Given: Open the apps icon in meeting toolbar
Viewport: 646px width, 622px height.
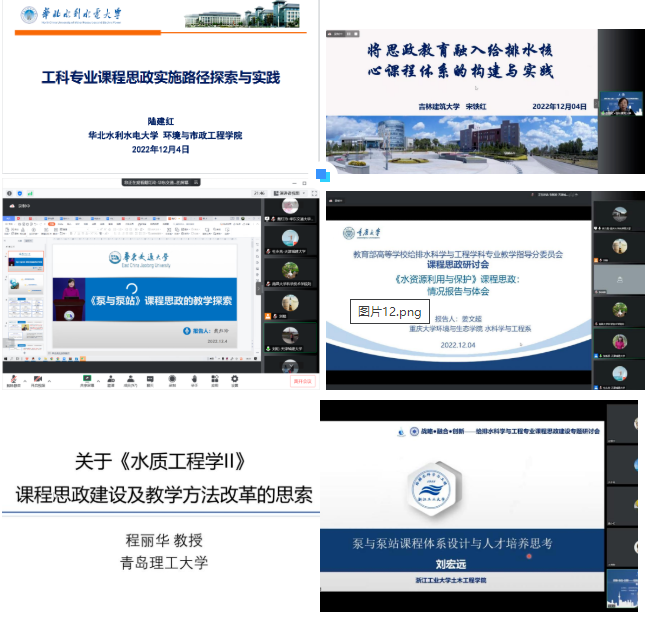Looking at the screenshot, I should (215, 378).
